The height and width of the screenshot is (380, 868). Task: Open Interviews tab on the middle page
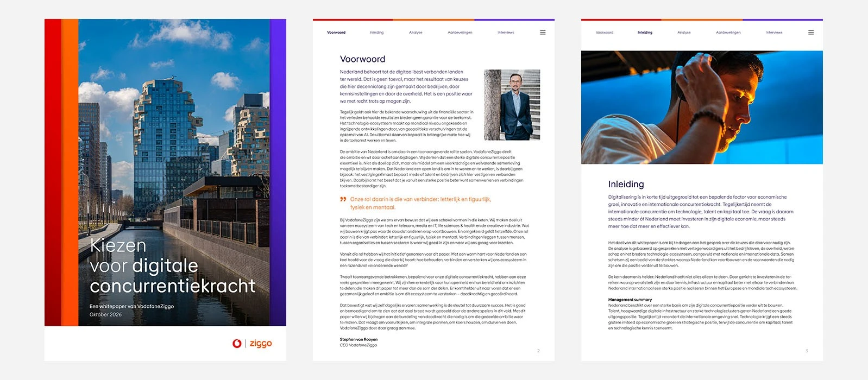click(x=506, y=33)
